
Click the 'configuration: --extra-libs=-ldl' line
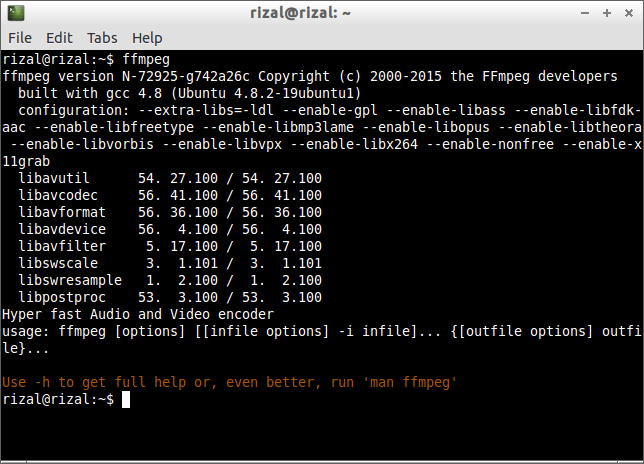tap(329, 110)
